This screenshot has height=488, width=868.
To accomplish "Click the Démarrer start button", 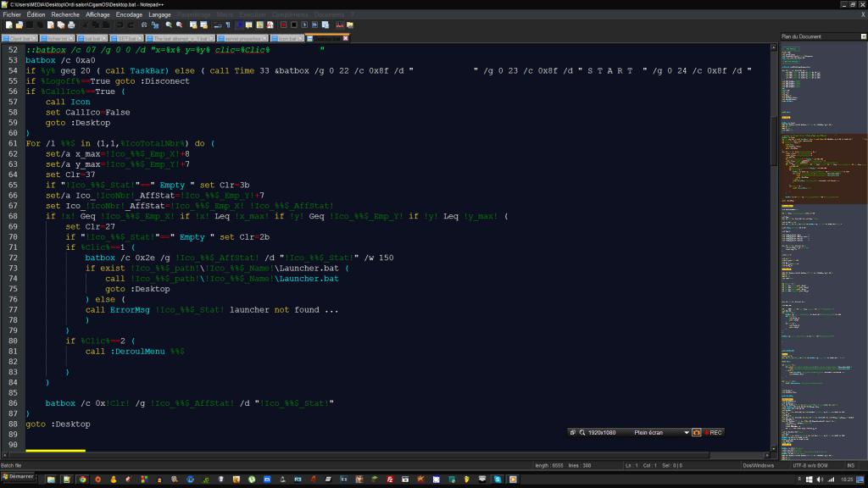I will 19,477.
